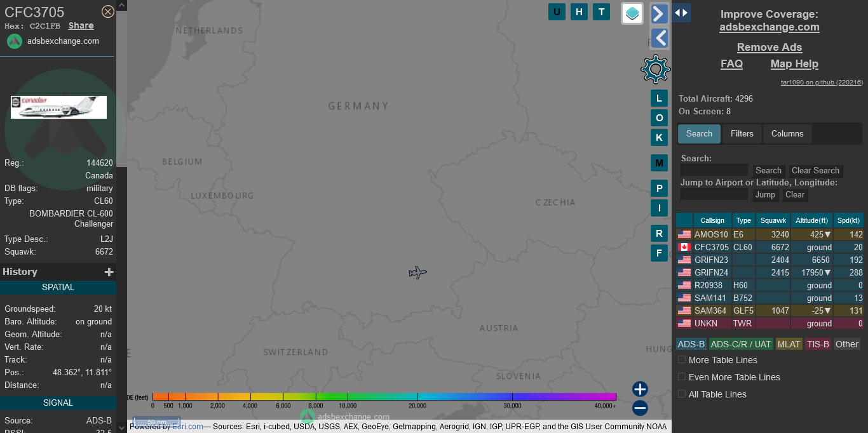Click the L map option button

pyautogui.click(x=659, y=98)
